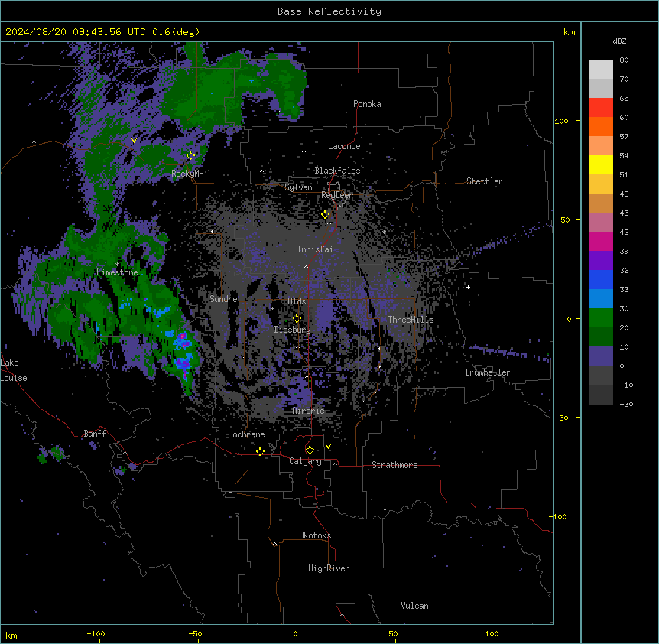
Task: Click the Lacombe city label
Action: click(344, 146)
